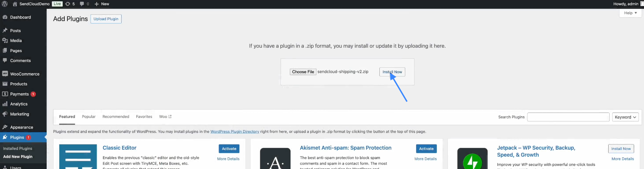Click the Payments icon in the sidebar
This screenshot has width=644, height=169.
pos(5,94)
